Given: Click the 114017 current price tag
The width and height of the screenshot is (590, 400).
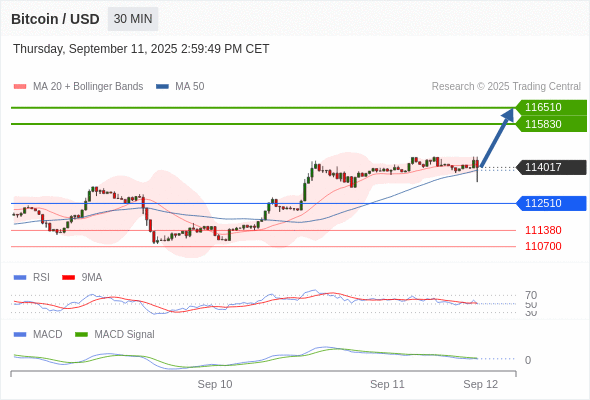Looking at the screenshot, I should (x=551, y=167).
